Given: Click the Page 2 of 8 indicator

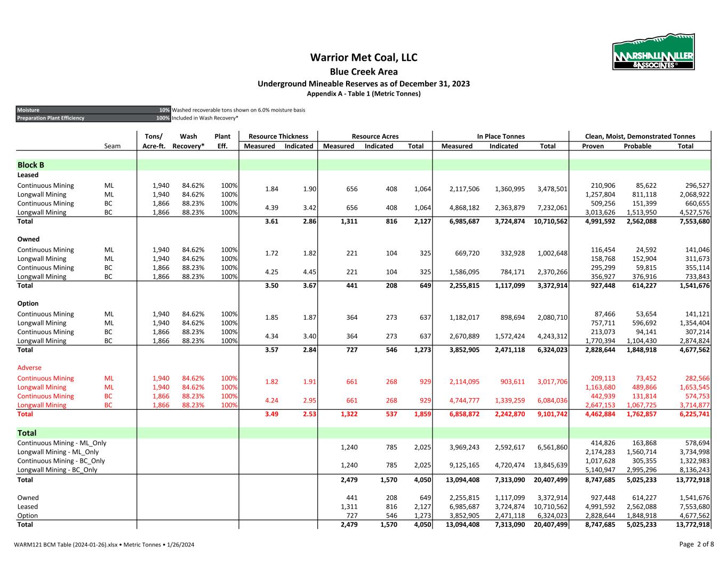Looking at the screenshot, I should (697, 544).
